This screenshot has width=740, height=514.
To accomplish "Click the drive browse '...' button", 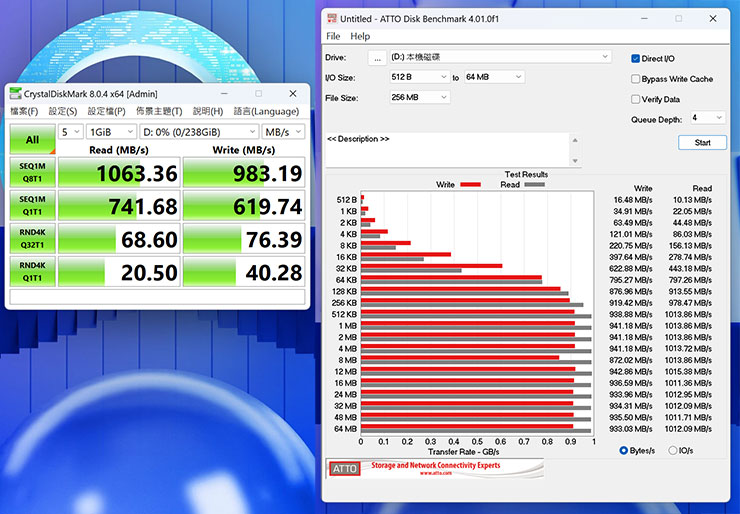I will pyautogui.click(x=377, y=59).
